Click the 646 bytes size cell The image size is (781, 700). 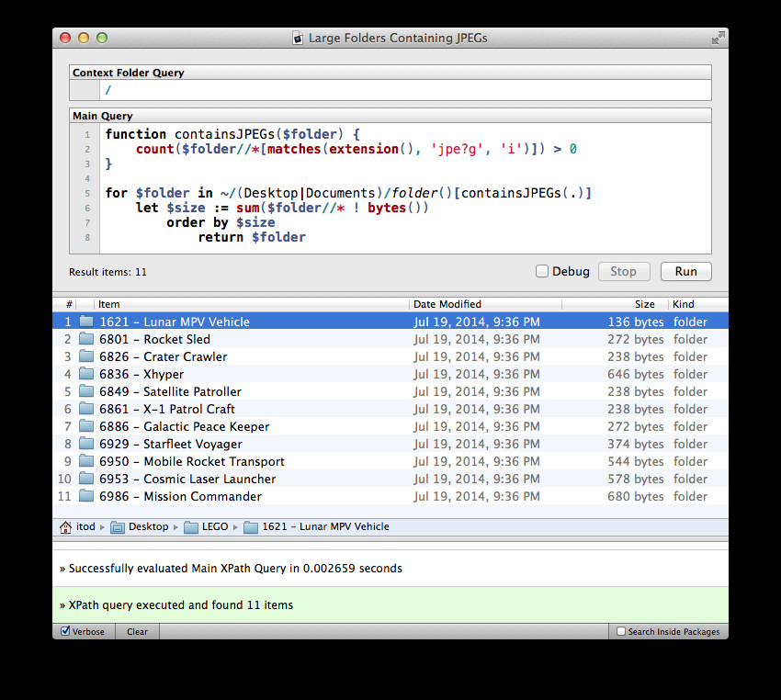tap(635, 374)
